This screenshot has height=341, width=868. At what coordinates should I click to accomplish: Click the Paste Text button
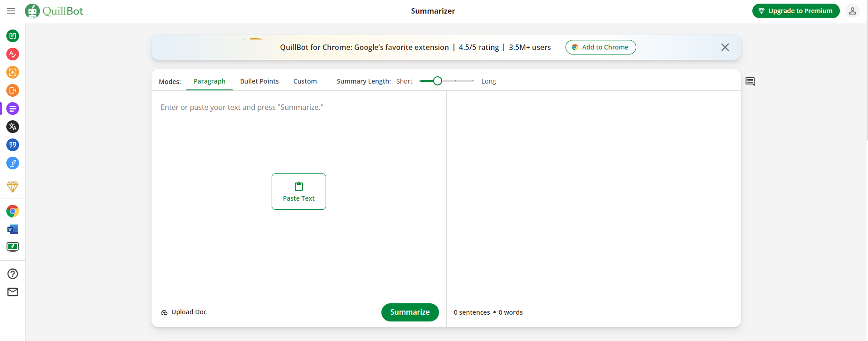pyautogui.click(x=299, y=192)
